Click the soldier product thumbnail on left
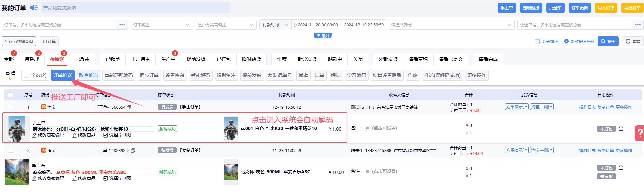Viewport: 644px width, 196px height. tap(17, 129)
